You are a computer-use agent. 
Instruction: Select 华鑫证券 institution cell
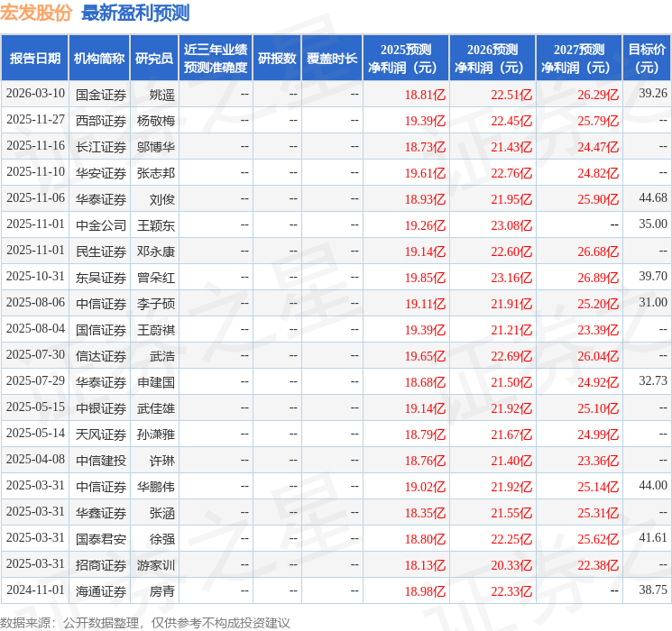coord(101,513)
